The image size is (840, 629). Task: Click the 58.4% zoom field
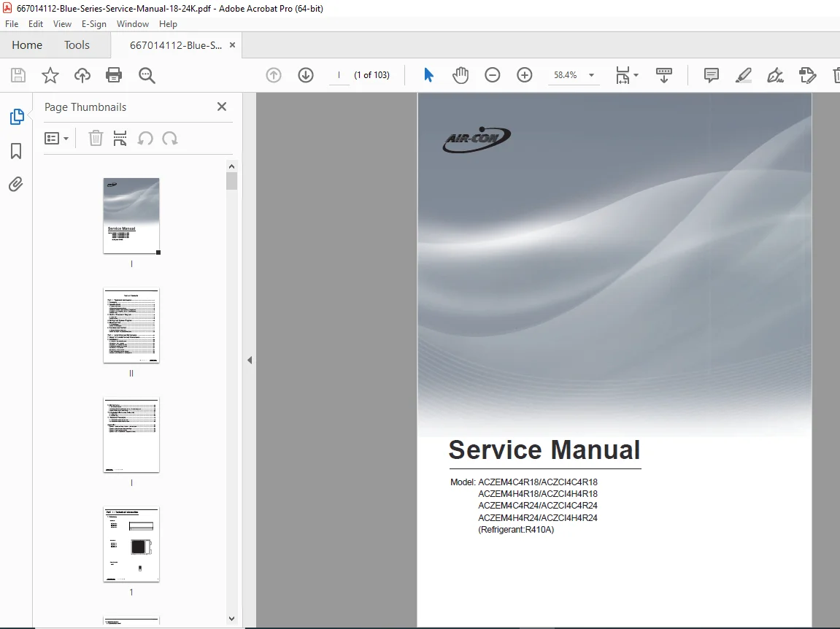(565, 75)
